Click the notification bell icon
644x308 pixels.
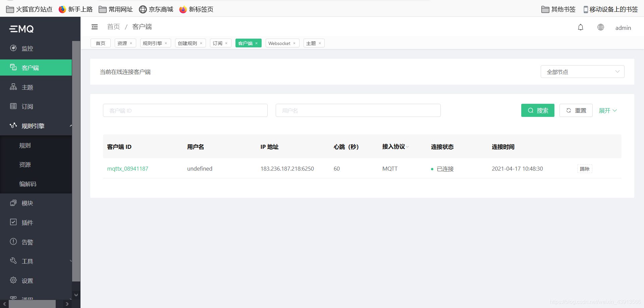point(581,27)
